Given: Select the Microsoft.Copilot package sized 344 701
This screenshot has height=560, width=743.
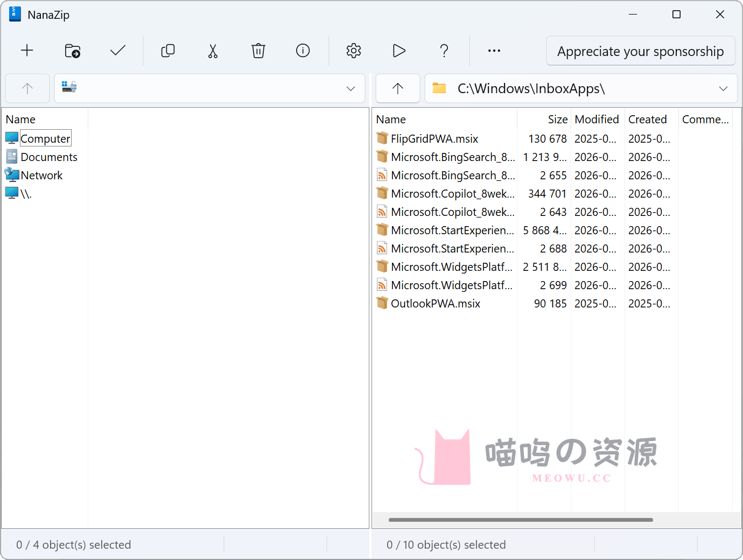Looking at the screenshot, I should (x=453, y=194).
